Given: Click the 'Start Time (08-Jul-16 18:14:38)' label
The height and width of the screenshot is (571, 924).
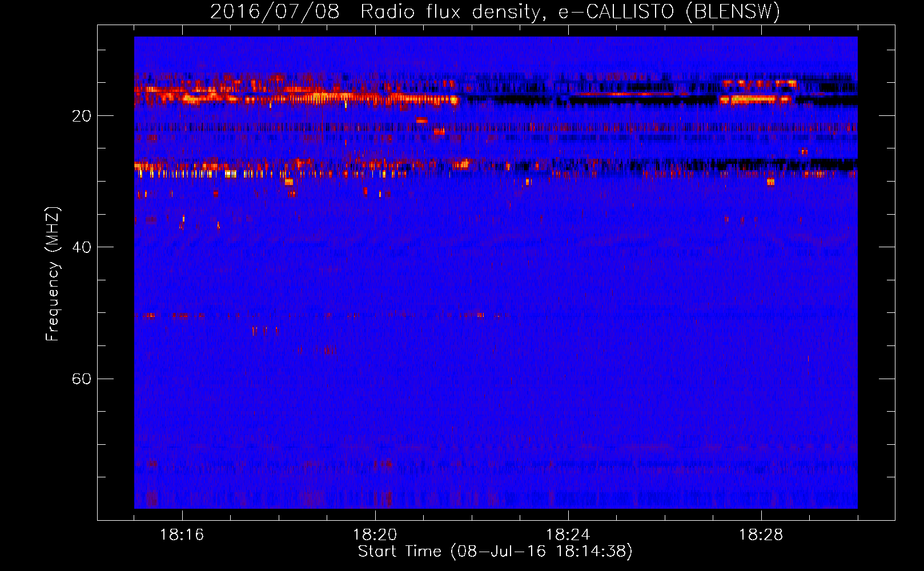Looking at the screenshot, I should pos(495,552).
